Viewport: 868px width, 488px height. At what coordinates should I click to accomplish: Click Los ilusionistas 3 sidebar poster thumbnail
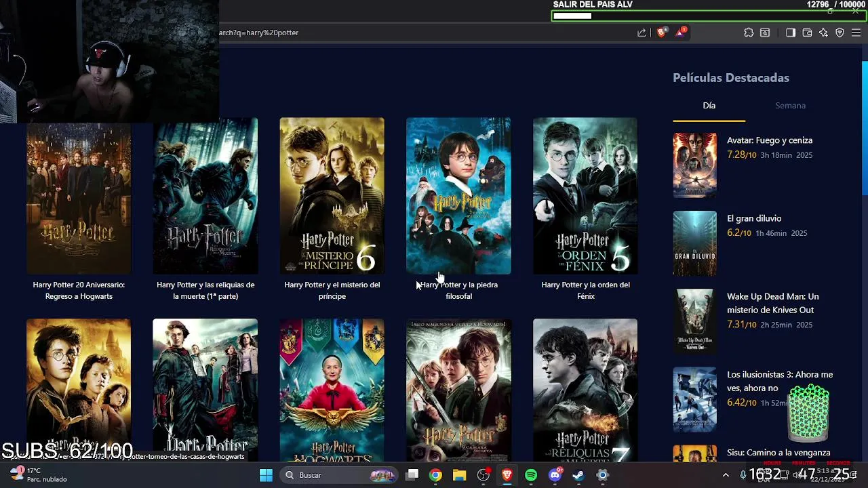694,399
